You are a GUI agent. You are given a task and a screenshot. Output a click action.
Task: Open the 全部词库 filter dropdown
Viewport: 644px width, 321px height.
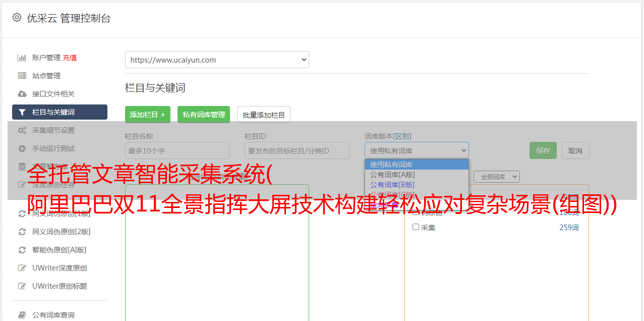pyautogui.click(x=497, y=177)
